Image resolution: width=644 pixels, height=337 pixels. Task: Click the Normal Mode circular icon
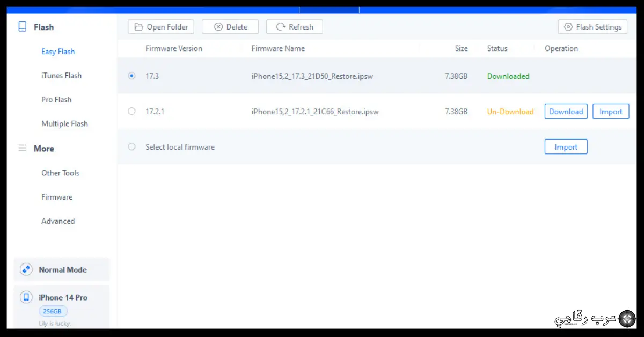(x=26, y=269)
